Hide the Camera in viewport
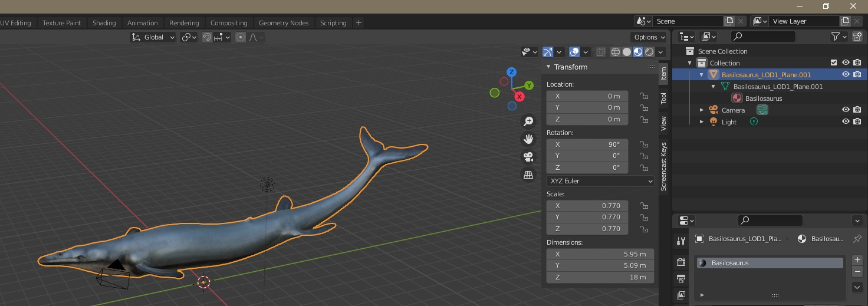868x306 pixels. coord(846,110)
